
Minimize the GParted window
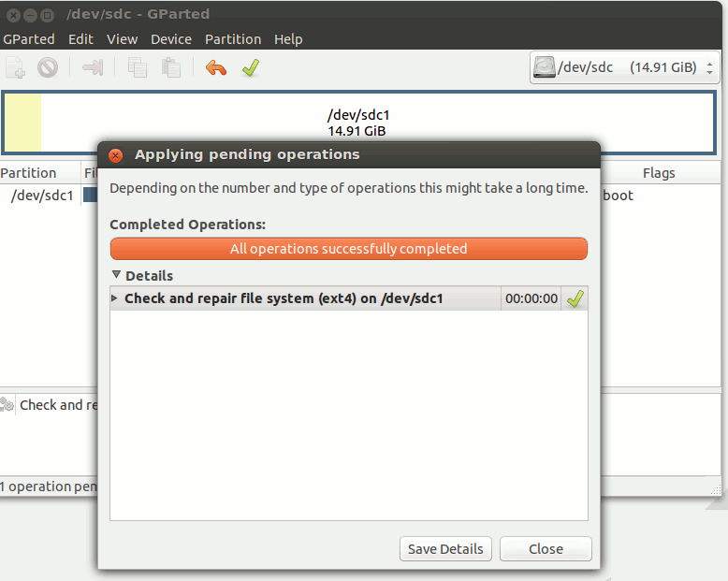30,15
